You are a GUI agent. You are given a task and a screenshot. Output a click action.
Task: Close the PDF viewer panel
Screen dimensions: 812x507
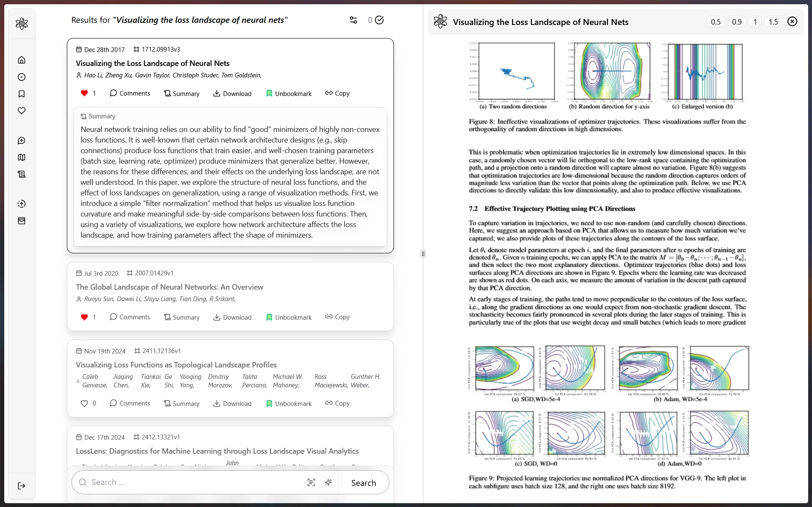pos(792,22)
